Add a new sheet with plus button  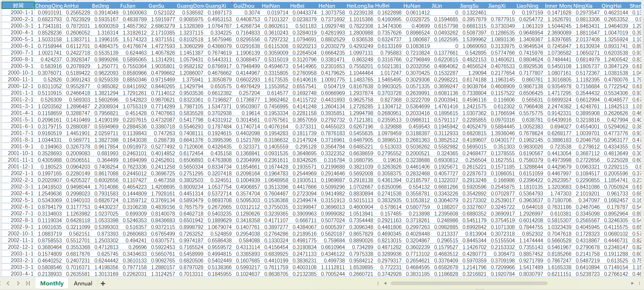pos(103,284)
